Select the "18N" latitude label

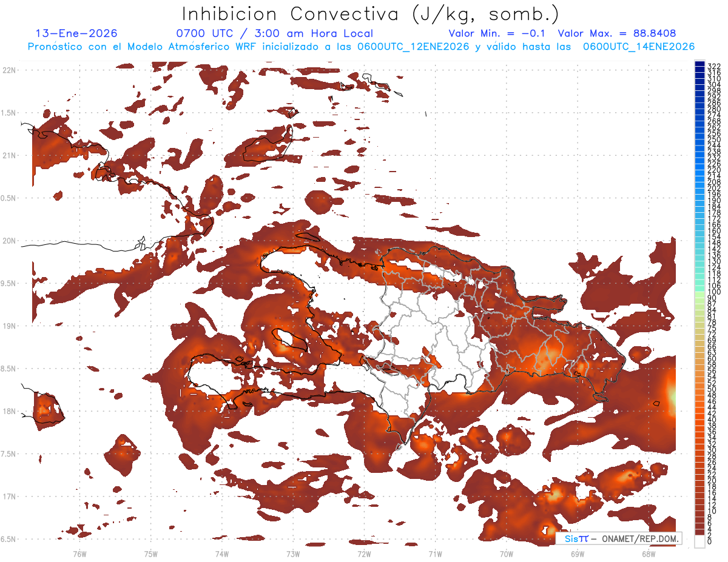tap(9, 412)
